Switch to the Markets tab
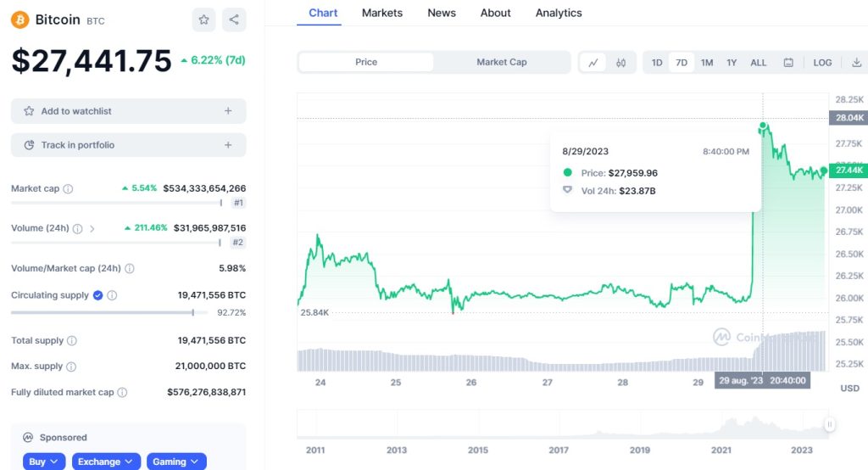Image resolution: width=868 pixels, height=470 pixels. tap(382, 13)
